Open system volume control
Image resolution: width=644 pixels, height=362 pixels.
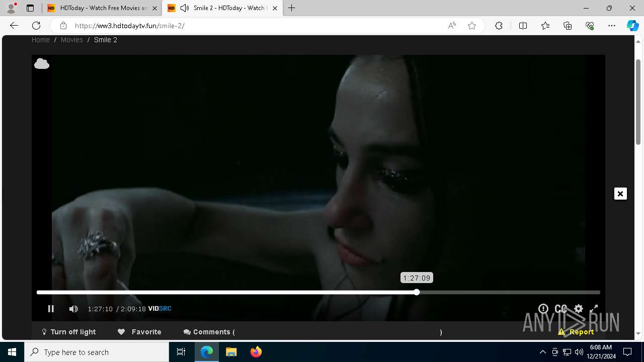coord(579,352)
